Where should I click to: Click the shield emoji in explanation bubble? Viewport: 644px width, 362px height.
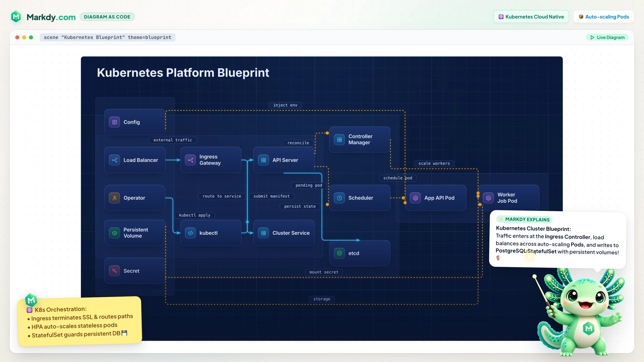point(498,258)
